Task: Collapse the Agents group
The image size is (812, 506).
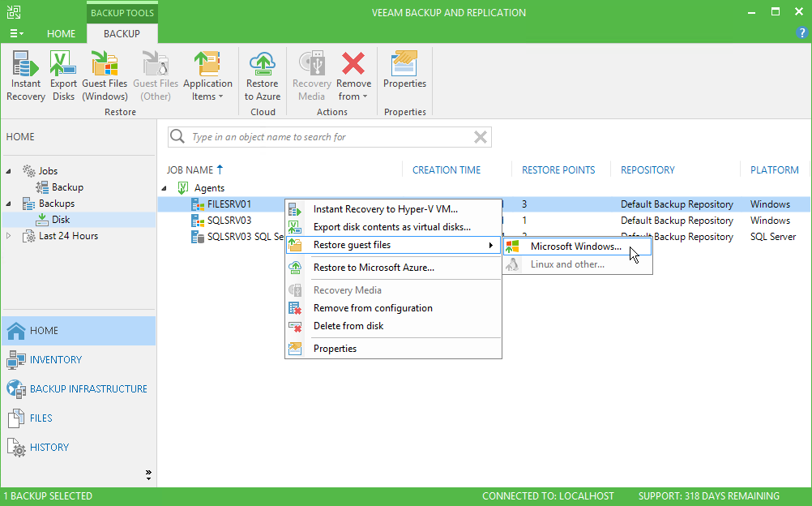Action: pos(165,188)
